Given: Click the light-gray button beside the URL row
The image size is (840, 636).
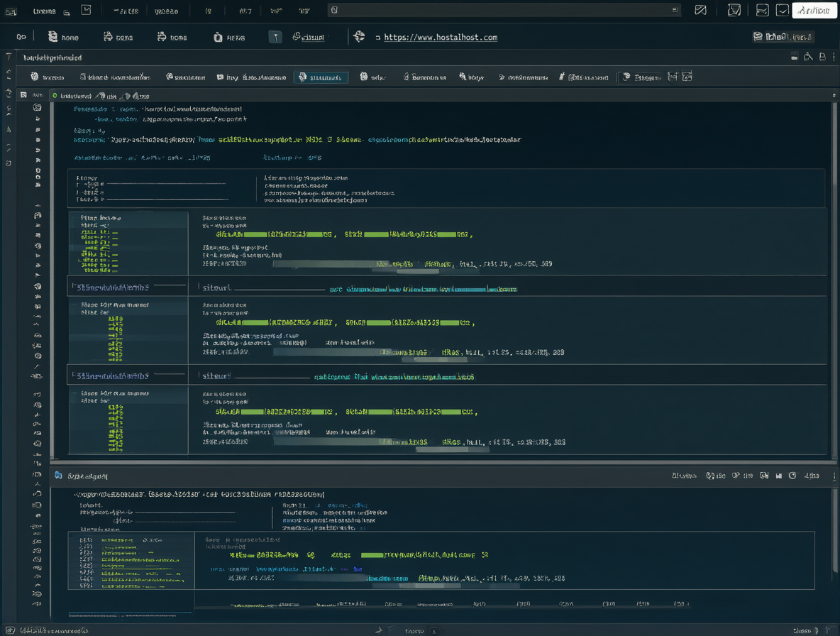Looking at the screenshot, I should click(x=783, y=36).
